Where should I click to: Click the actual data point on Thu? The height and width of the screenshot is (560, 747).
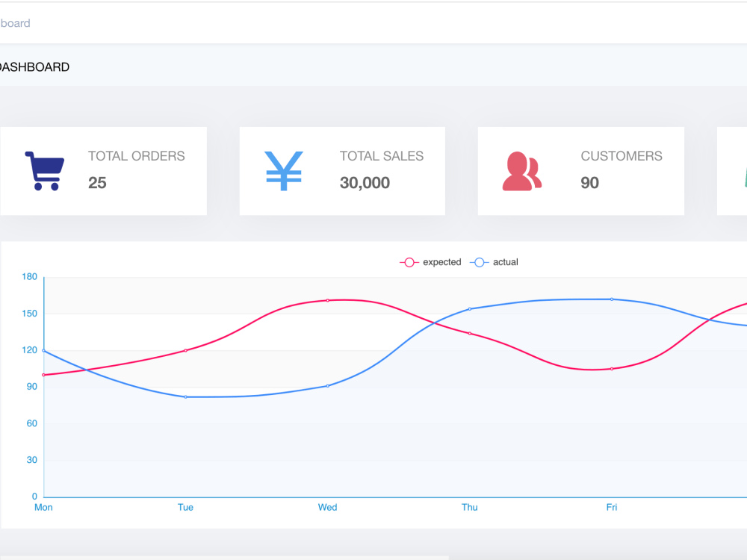pyautogui.click(x=470, y=309)
